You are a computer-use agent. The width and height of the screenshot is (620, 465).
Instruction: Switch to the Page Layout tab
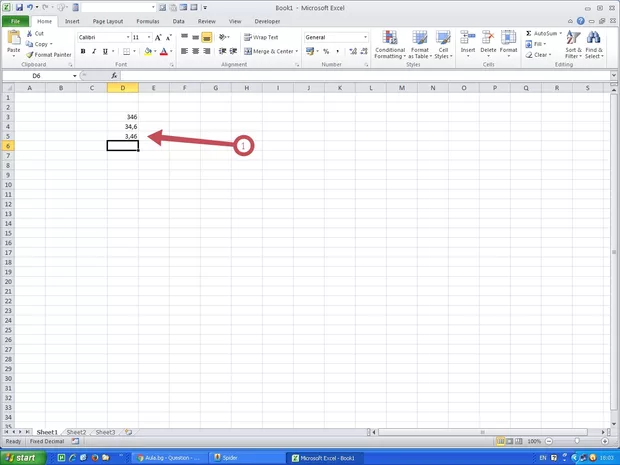(108, 21)
